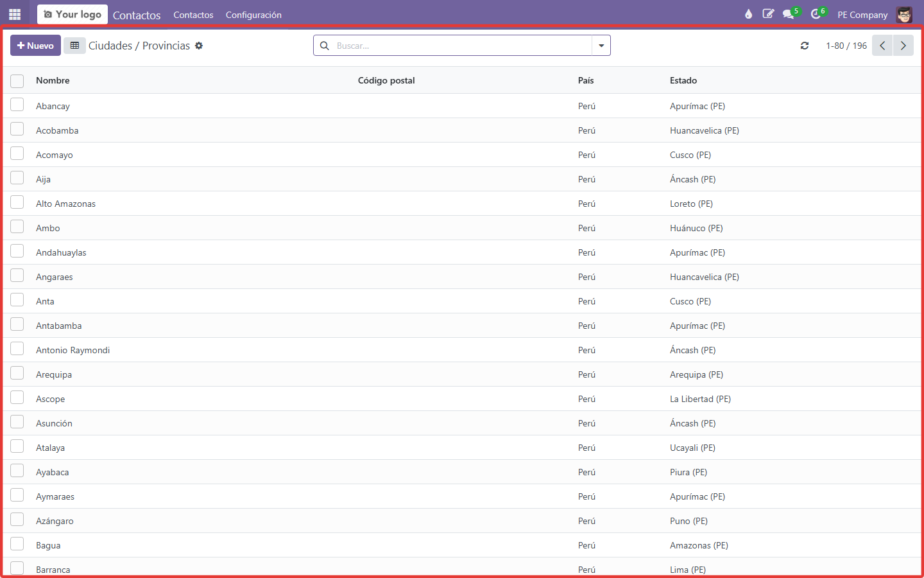Viewport: 924px width, 578px height.
Task: Open activities clock icon with badge
Action: tap(816, 14)
